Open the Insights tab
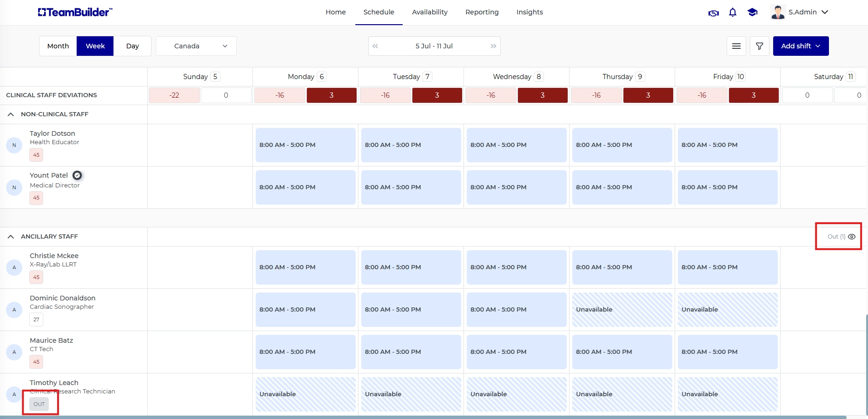Image resolution: width=868 pixels, height=419 pixels. point(530,12)
